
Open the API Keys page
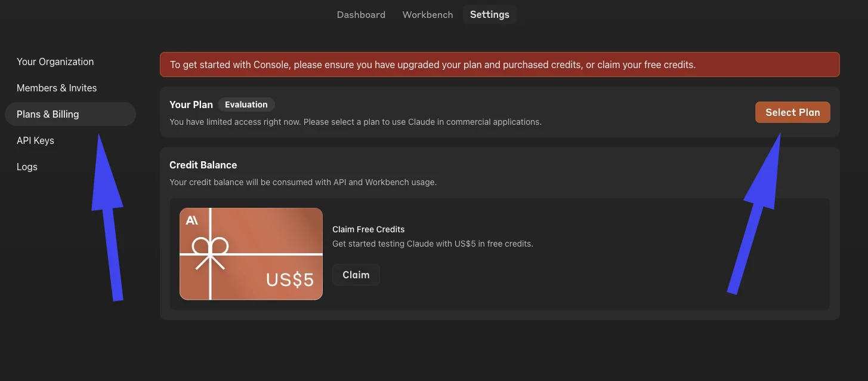pos(35,140)
